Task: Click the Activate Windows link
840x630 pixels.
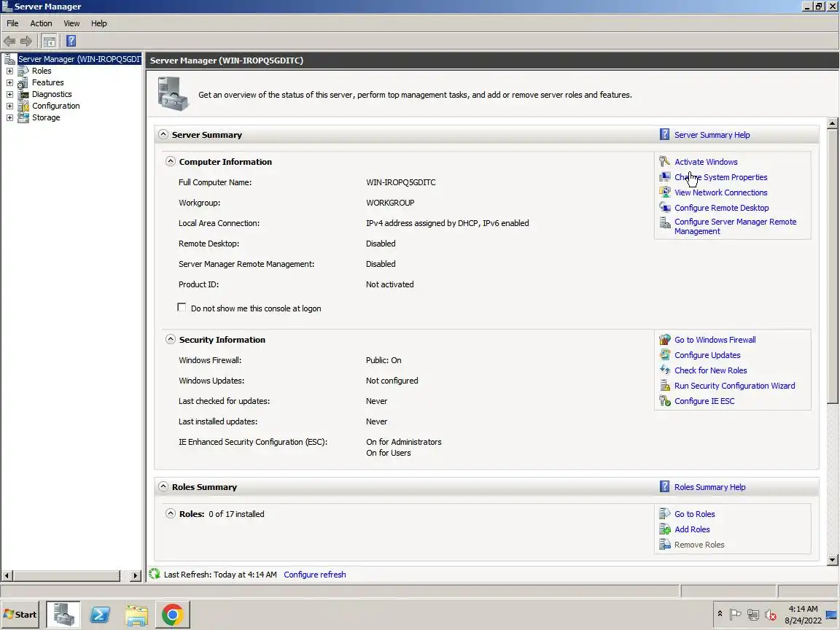Action: pyautogui.click(x=706, y=162)
